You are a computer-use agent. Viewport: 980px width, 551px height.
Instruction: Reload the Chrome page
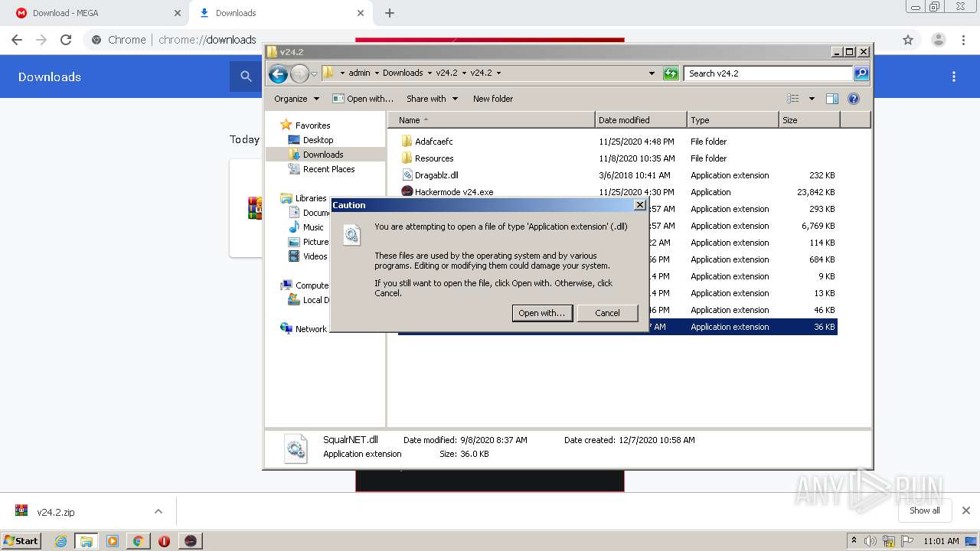(66, 40)
